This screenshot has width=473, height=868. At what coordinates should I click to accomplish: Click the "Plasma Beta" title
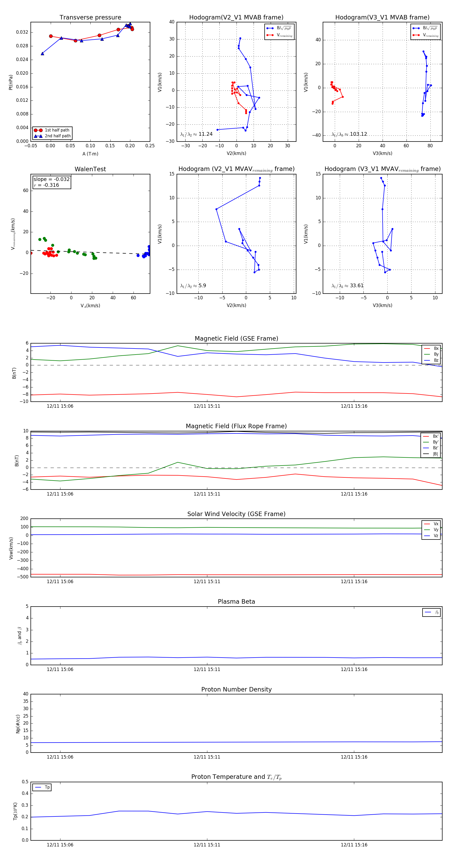236,602
